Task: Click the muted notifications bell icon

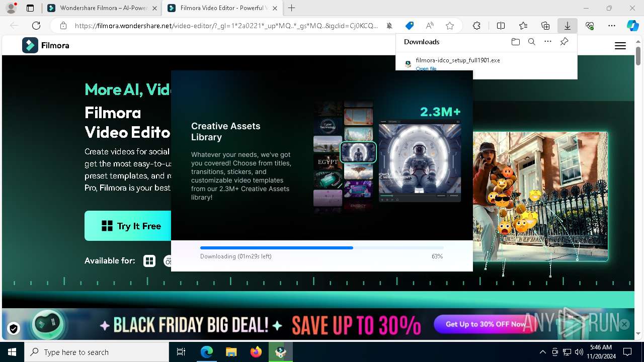Action: click(389, 26)
